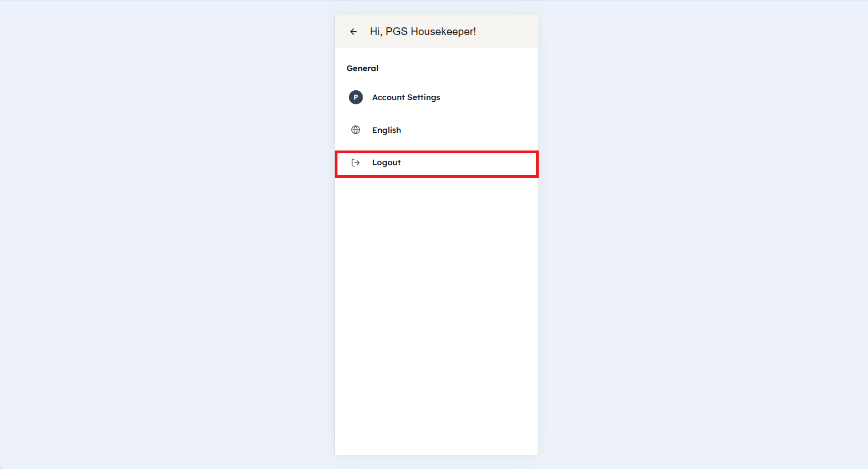Click the logout exit-arrow icon
This screenshot has height=469, width=868.
(356, 163)
